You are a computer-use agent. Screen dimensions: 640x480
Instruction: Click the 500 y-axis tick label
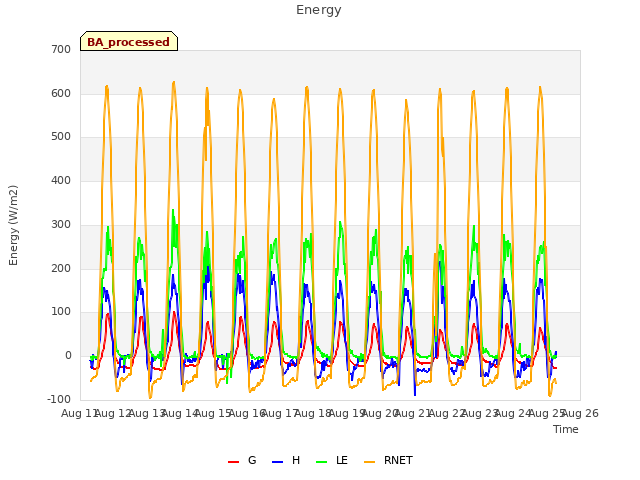coord(61,137)
